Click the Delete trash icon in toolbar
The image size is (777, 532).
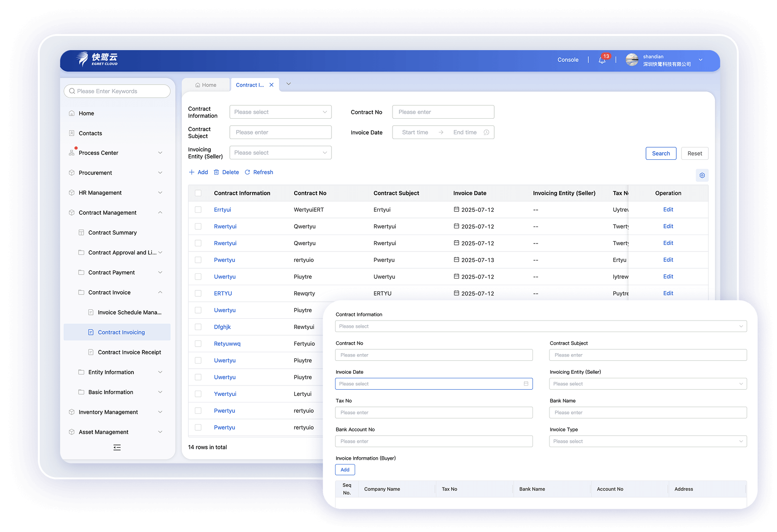[x=217, y=173]
